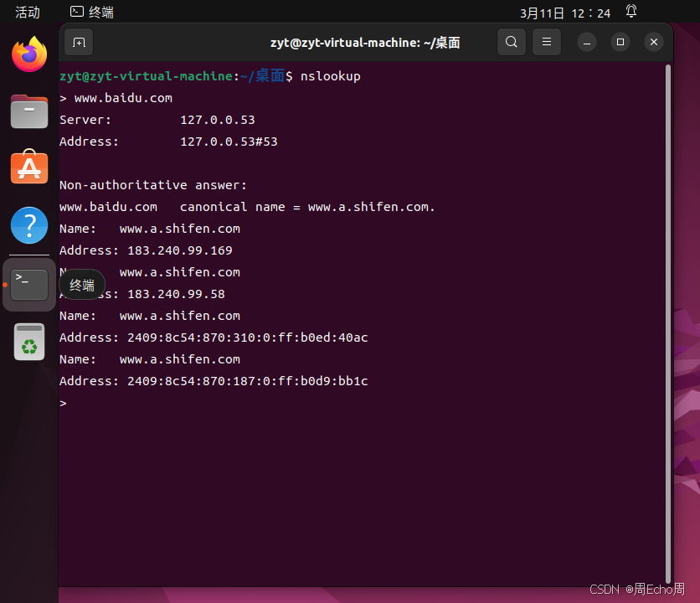
Task: Click the Server 127.0.0.53 line
Action: tap(157, 120)
